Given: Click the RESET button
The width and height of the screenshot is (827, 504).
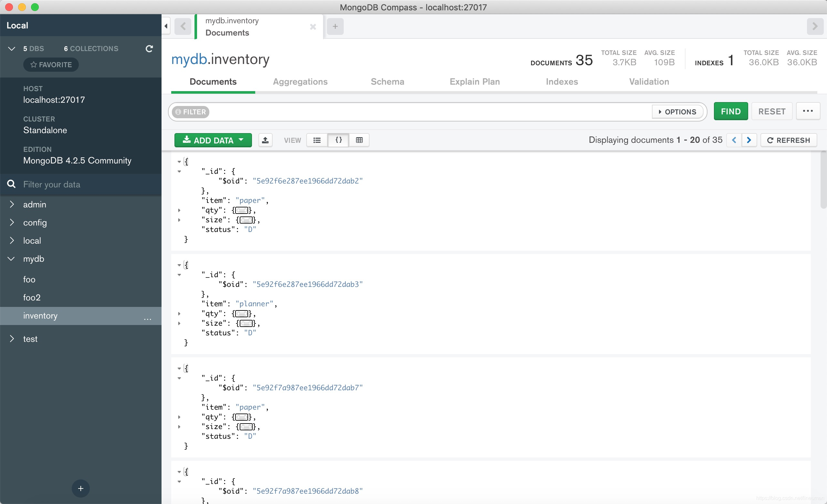Looking at the screenshot, I should tap(772, 111).
